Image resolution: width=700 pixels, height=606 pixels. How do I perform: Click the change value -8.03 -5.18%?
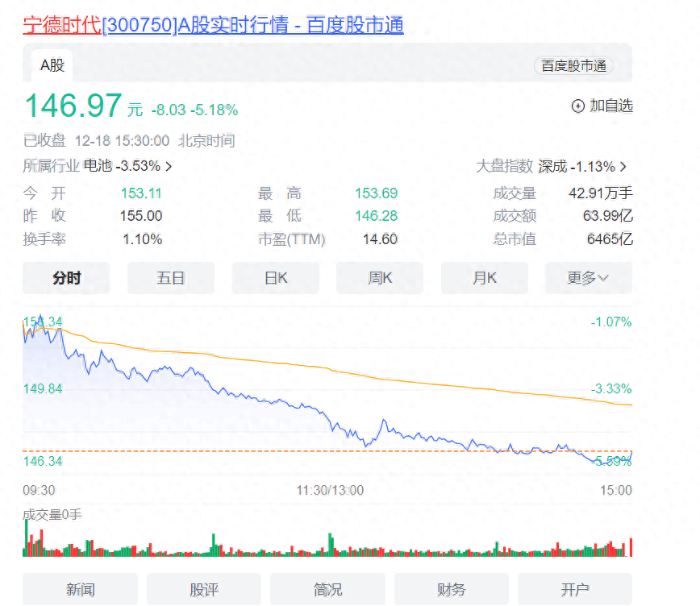[194, 110]
